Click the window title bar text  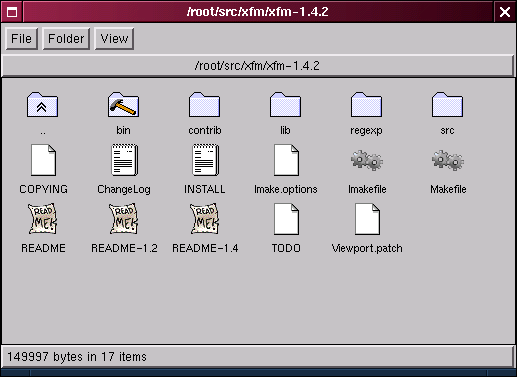pos(257,12)
